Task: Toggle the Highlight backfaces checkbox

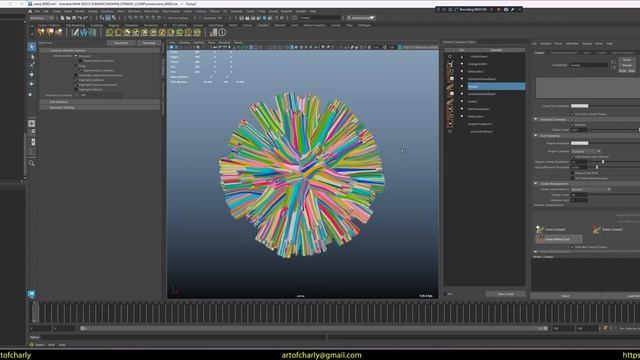Action: (76, 80)
